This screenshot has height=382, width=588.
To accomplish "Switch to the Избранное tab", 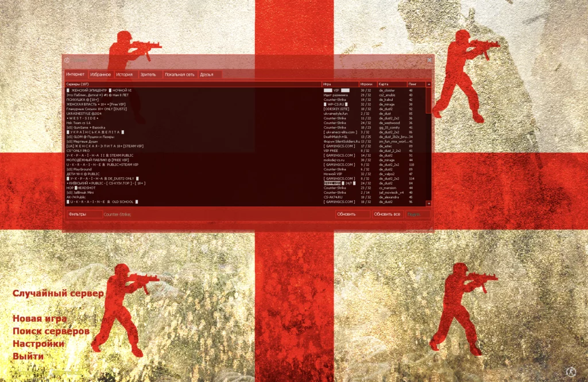I will pyautogui.click(x=100, y=75).
